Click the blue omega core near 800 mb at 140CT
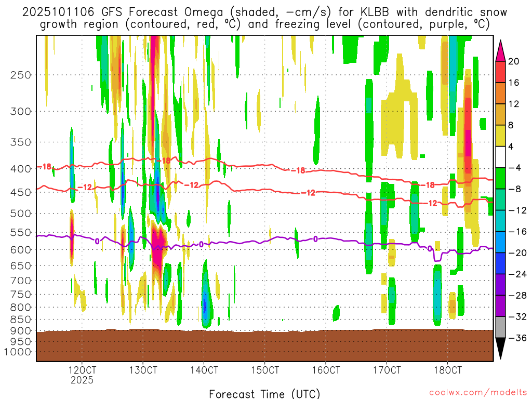Image resolution: width=532 pixels, height=399 pixels. coord(205,305)
